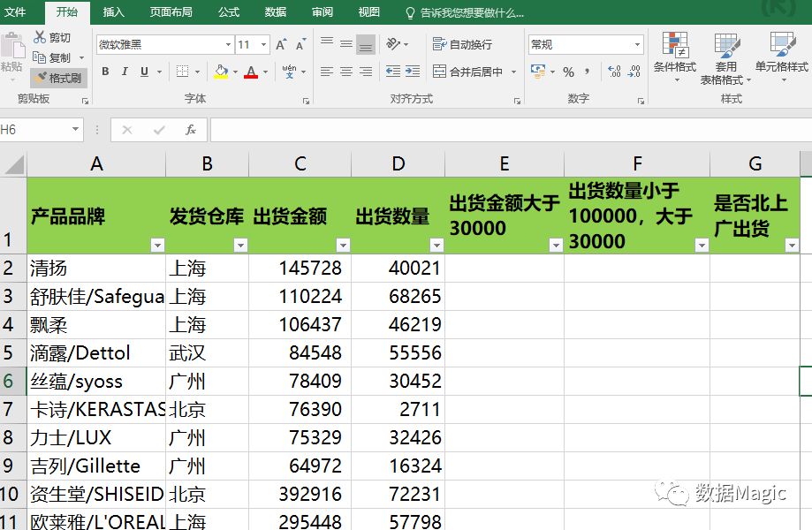Open the Name Box dropdown arrow
The image size is (812, 530).
tap(76, 129)
